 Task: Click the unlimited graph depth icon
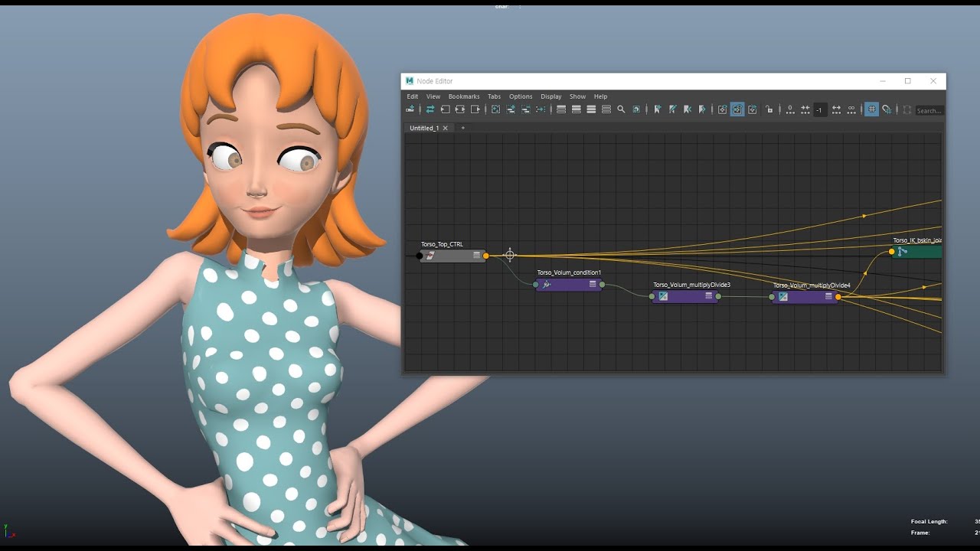point(851,109)
